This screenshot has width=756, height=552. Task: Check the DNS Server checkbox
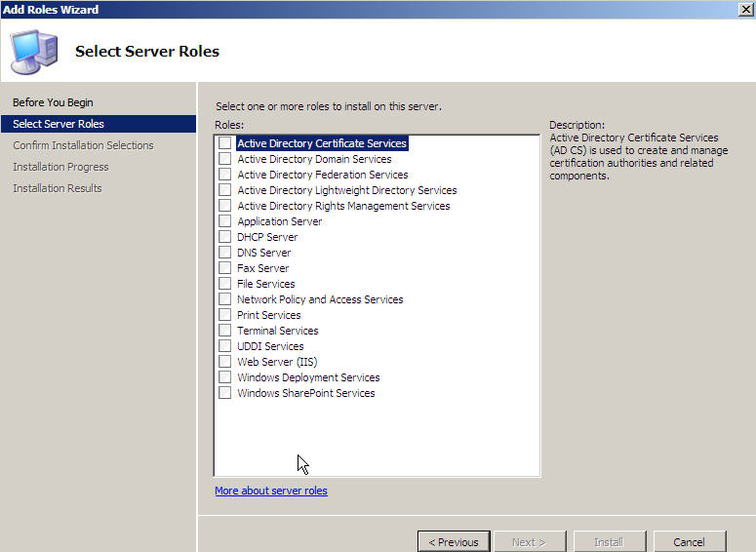pos(224,253)
